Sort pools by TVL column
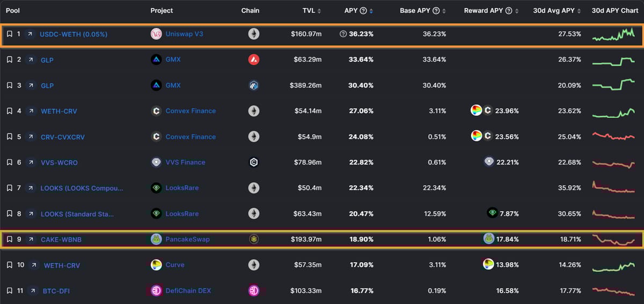Viewport: 644px width, 304px height. [x=319, y=11]
